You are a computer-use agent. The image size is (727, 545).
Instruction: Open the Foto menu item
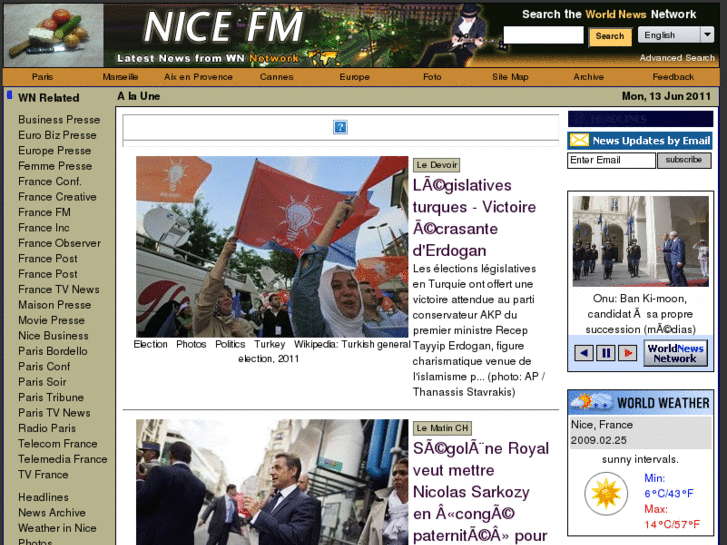tap(432, 77)
